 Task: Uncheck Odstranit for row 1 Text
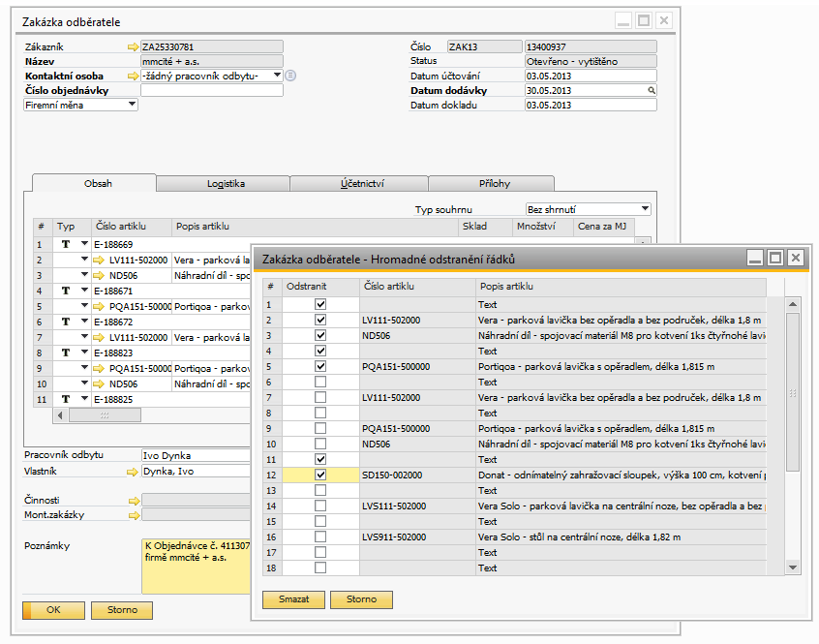(320, 304)
